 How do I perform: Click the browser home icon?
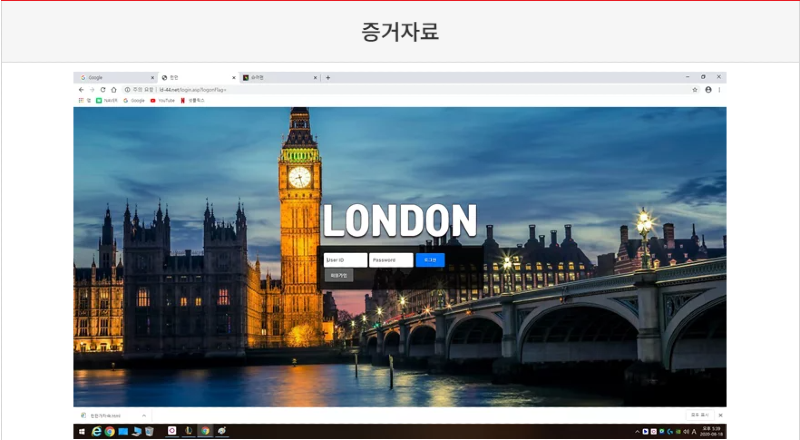[x=114, y=89]
